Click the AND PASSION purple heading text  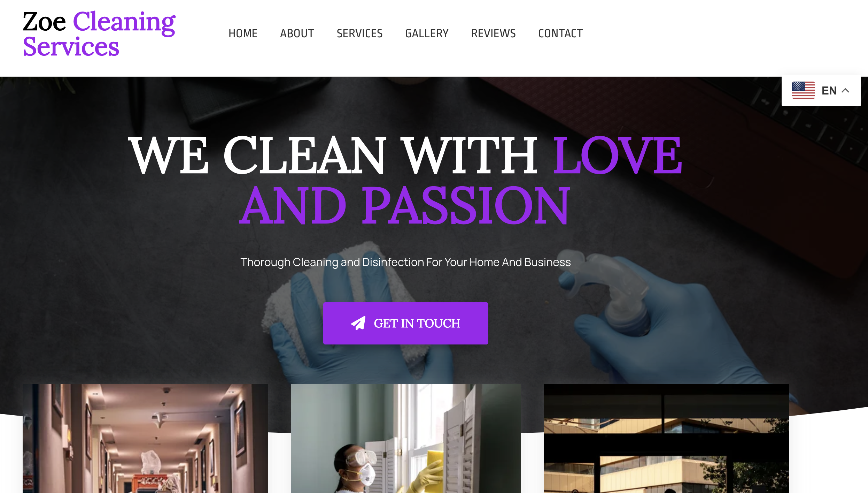(x=404, y=205)
